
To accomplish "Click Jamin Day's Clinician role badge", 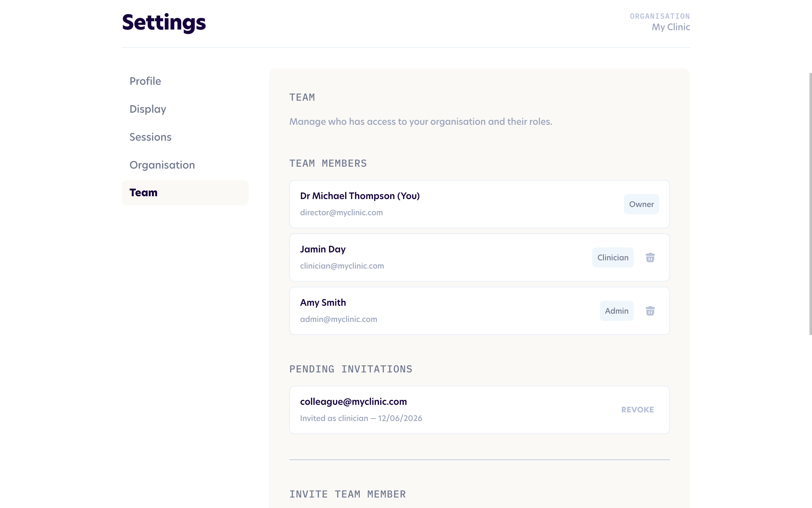I will 613,257.
